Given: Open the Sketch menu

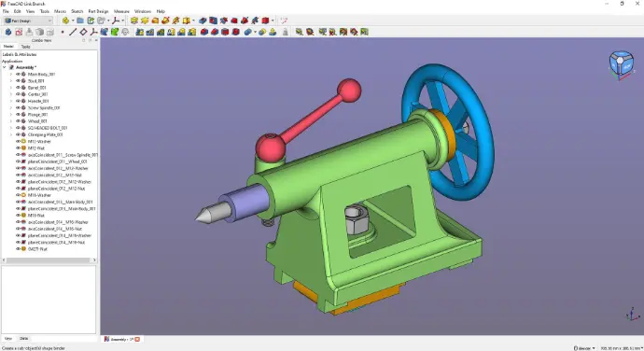Looking at the screenshot, I should pos(77,11).
